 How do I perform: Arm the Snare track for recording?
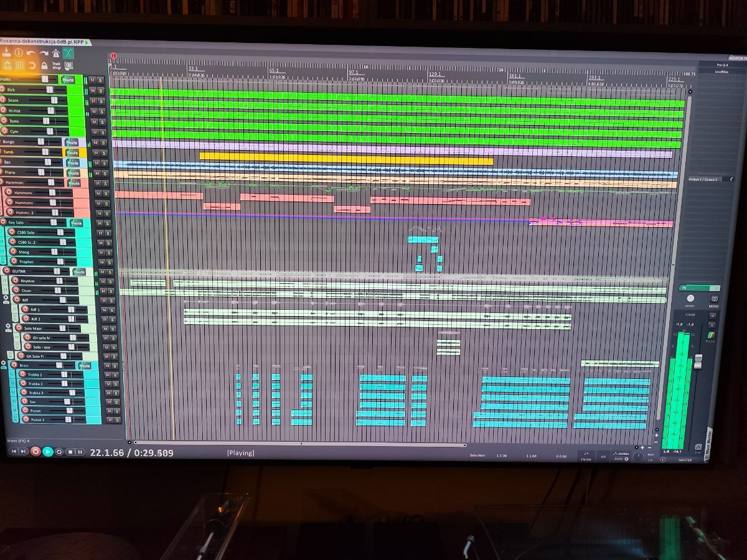3,100
